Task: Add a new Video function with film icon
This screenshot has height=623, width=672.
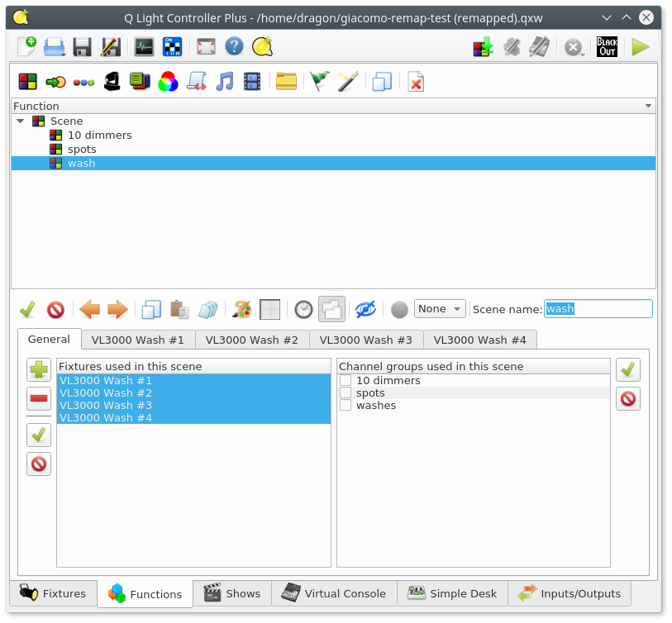Action: [x=252, y=82]
